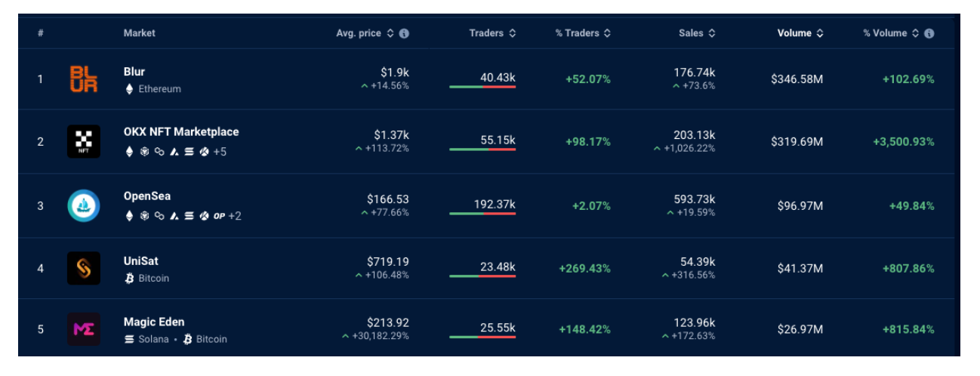This screenshot has width=980, height=376.
Task: Click the info icon beside Avg. price
Action: [x=404, y=33]
